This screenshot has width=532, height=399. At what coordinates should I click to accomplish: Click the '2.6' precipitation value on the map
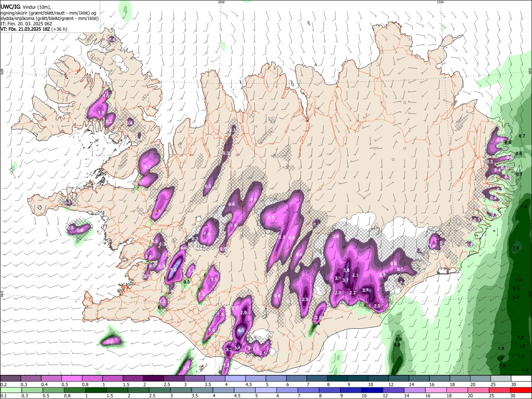pos(319,318)
